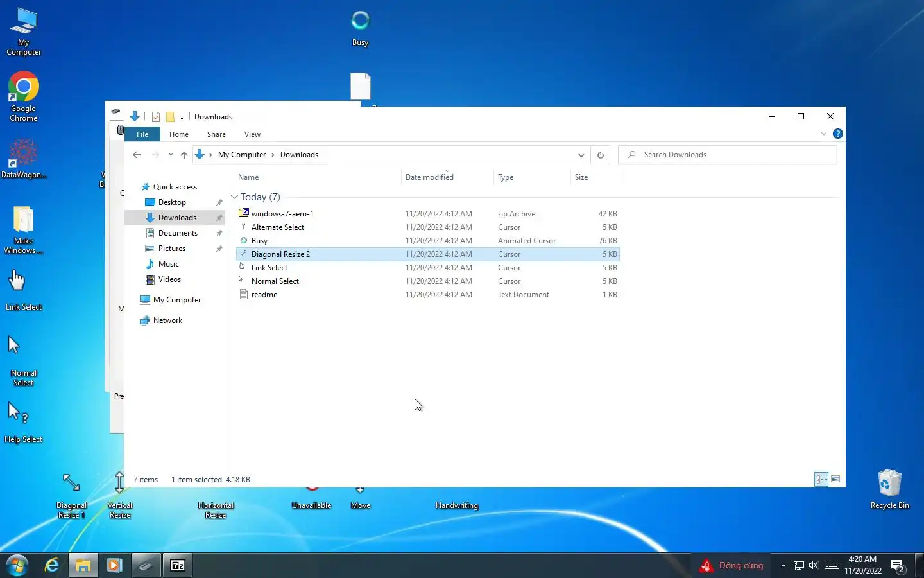Screen dimensions: 924x578
Task: Switch to large icons view
Action: click(x=835, y=479)
